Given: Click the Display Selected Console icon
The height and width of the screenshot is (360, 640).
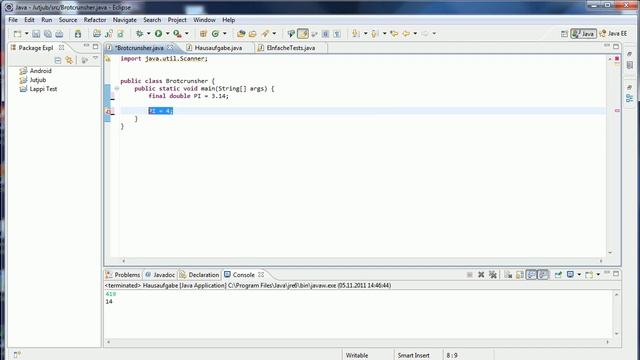Looking at the screenshot, I should point(571,275).
